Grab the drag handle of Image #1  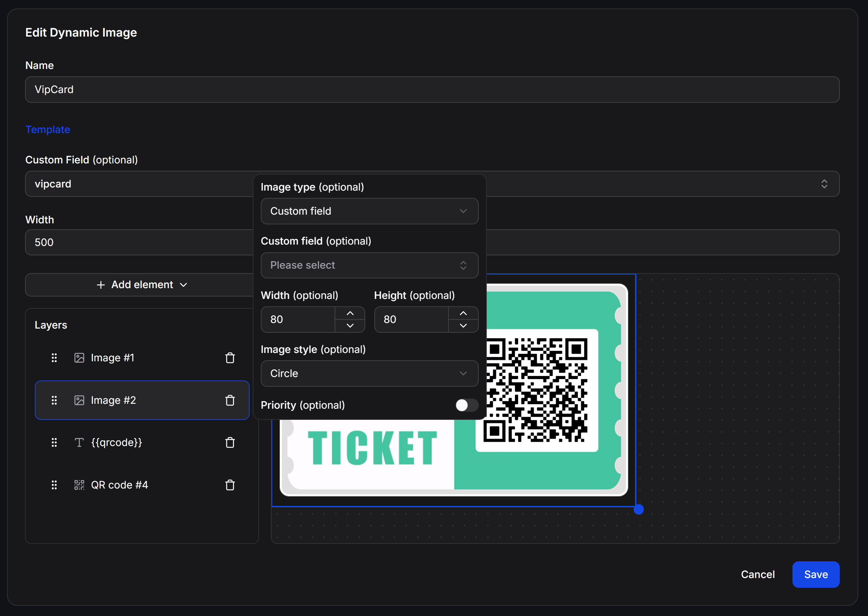[x=54, y=358]
